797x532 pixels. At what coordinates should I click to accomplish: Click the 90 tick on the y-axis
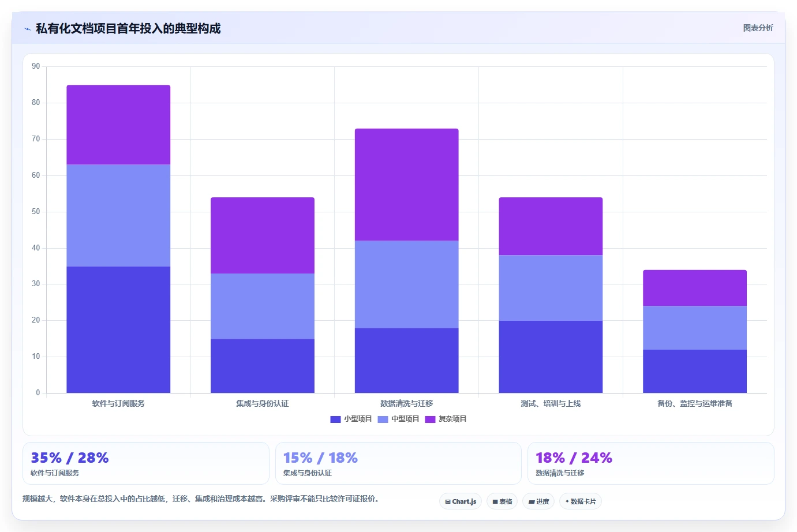tap(36, 66)
